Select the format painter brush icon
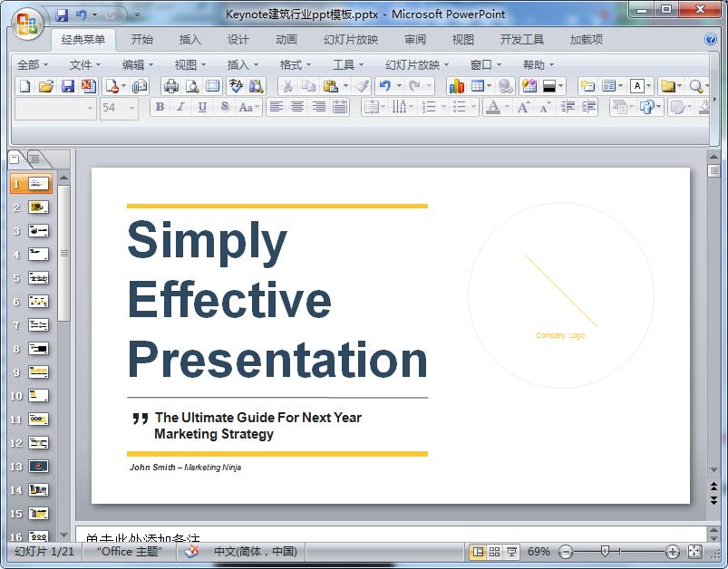 pyautogui.click(x=362, y=86)
